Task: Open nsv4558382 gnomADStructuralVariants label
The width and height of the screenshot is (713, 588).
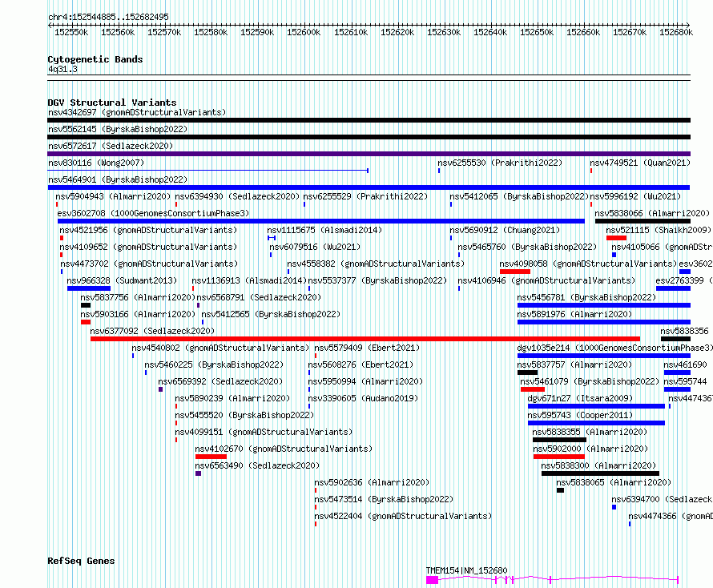Action: tap(376, 264)
